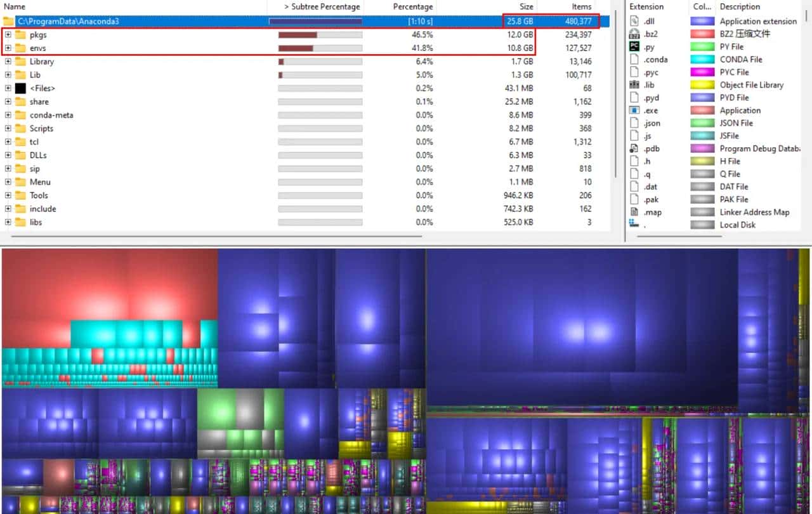This screenshot has width=812, height=514.
Task: Click the .py PY File icon
Action: coord(635,46)
